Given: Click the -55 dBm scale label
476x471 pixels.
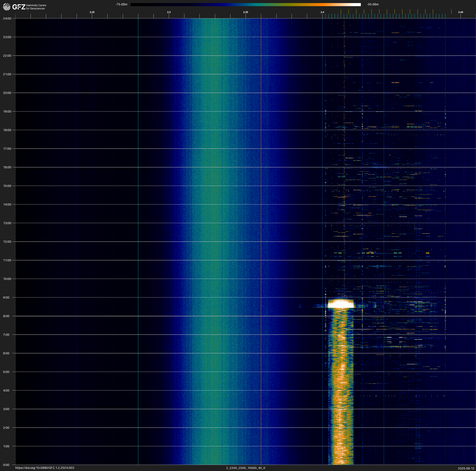Looking at the screenshot, I should coord(373,4).
